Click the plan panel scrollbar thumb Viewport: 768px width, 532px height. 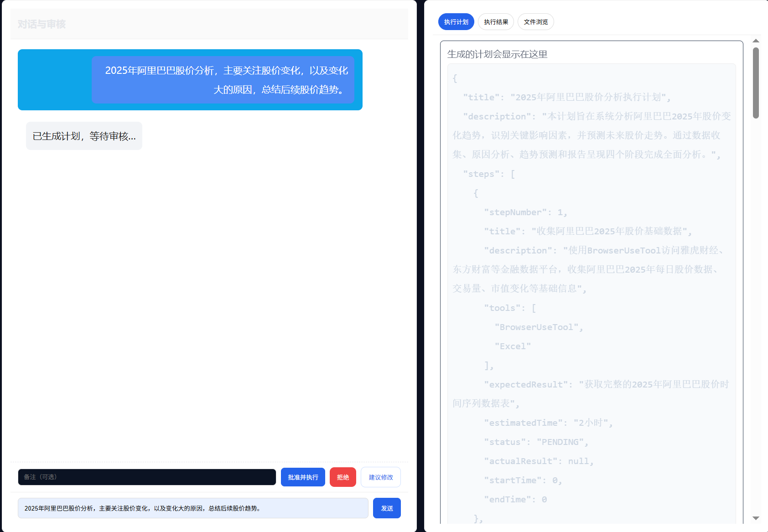(x=756, y=83)
